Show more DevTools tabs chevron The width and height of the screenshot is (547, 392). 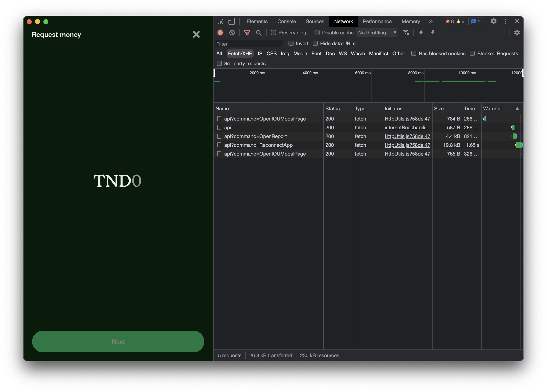pos(431,21)
